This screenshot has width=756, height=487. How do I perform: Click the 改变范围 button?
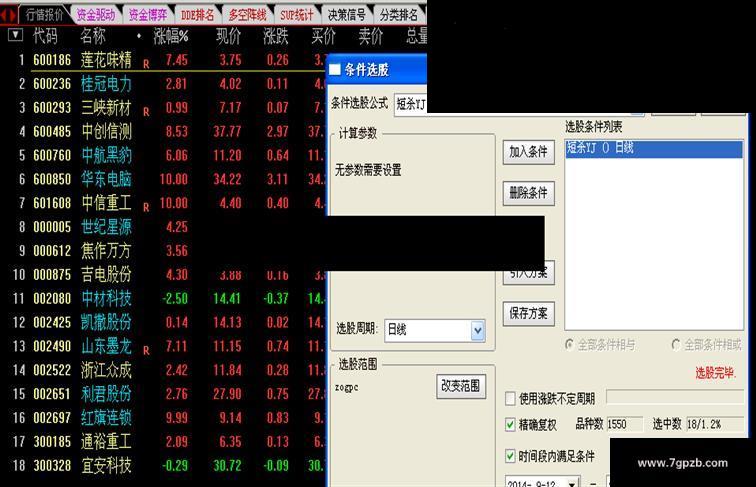click(460, 386)
